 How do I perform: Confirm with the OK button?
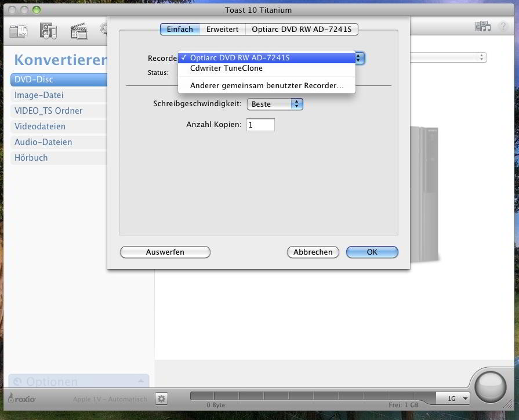click(372, 252)
